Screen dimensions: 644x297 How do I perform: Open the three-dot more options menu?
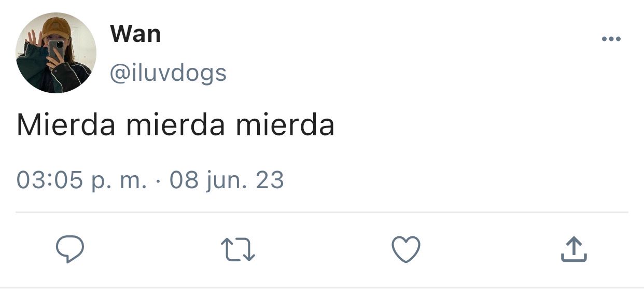(611, 39)
